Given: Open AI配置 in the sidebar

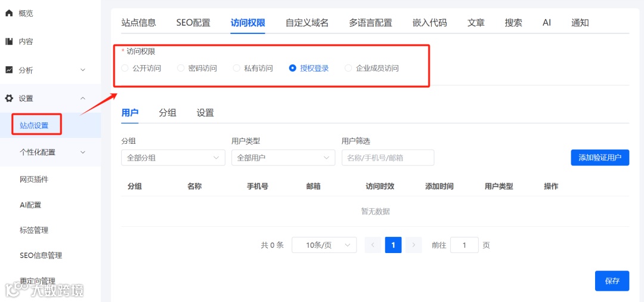Looking at the screenshot, I should [x=30, y=205].
